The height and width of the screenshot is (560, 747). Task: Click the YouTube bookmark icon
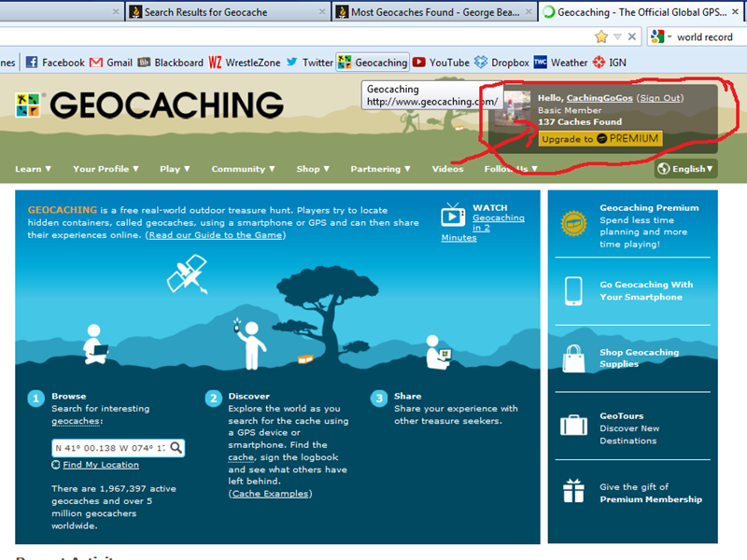point(420,62)
